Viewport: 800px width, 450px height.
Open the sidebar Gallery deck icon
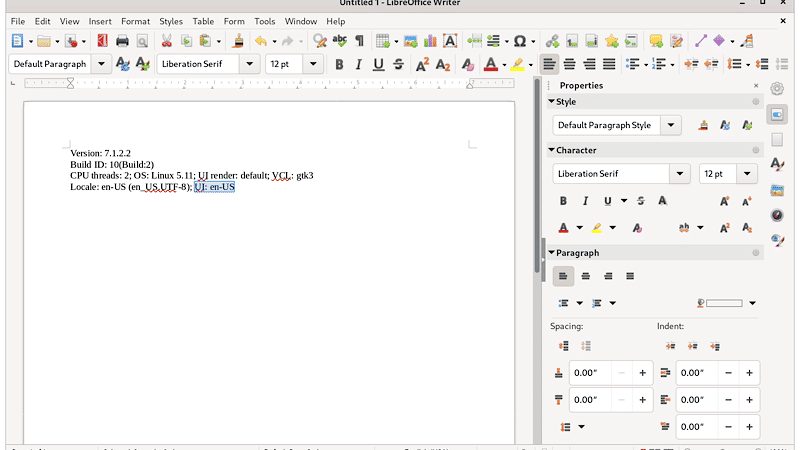click(x=777, y=190)
